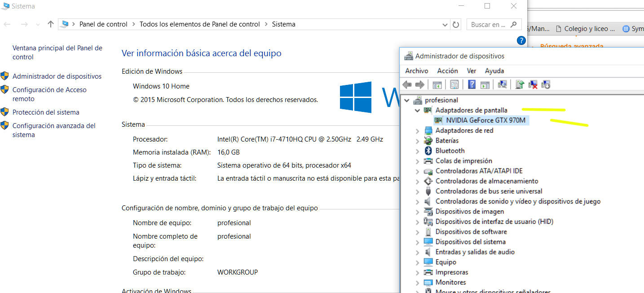Click processor value Intel Core i7-4710HQ

pos(300,139)
